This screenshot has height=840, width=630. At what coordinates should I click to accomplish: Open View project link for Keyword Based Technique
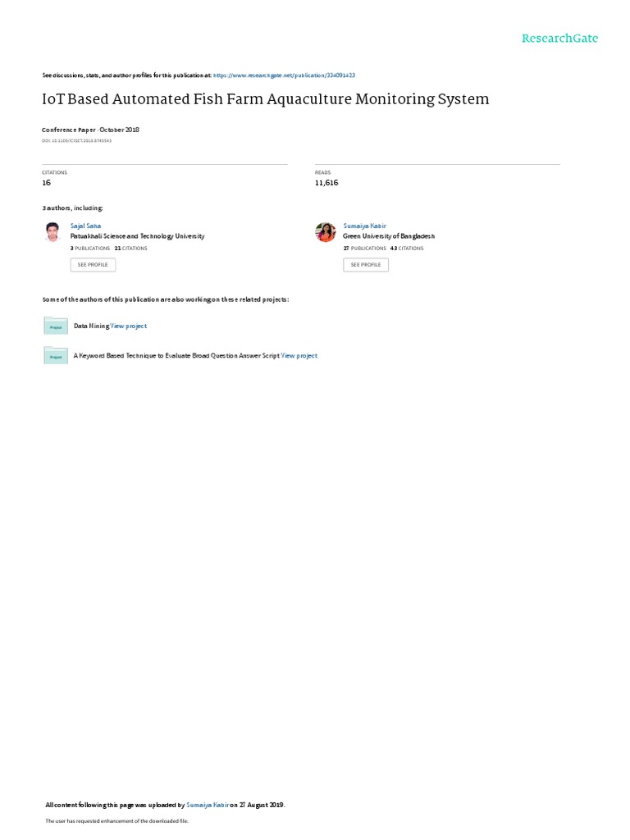coord(299,356)
